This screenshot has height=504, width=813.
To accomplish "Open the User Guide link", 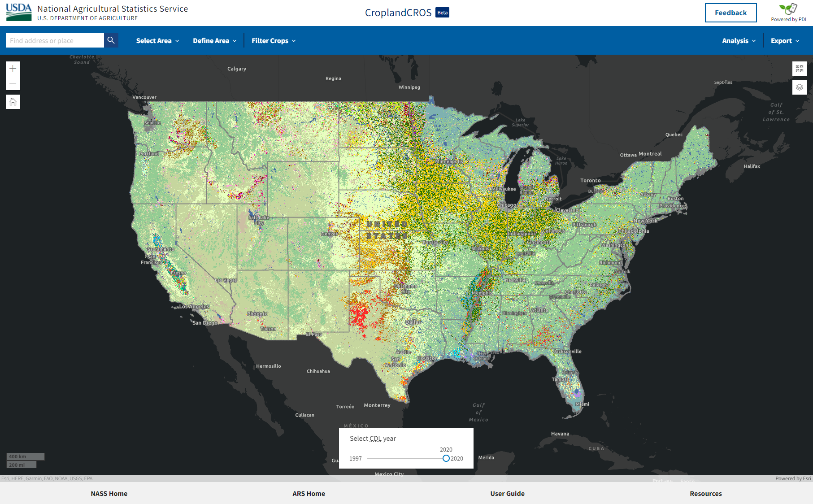I will (507, 493).
